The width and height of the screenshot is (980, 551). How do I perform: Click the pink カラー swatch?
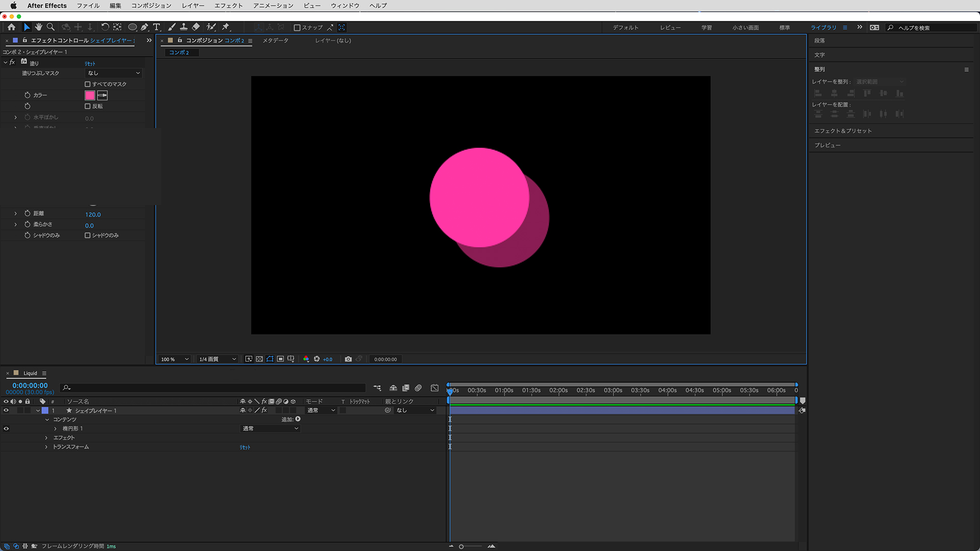tap(90, 95)
